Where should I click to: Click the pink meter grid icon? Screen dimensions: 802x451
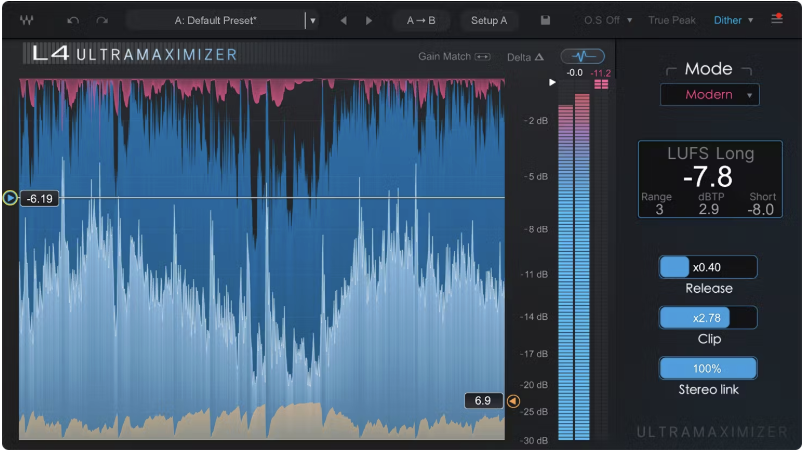[601, 84]
